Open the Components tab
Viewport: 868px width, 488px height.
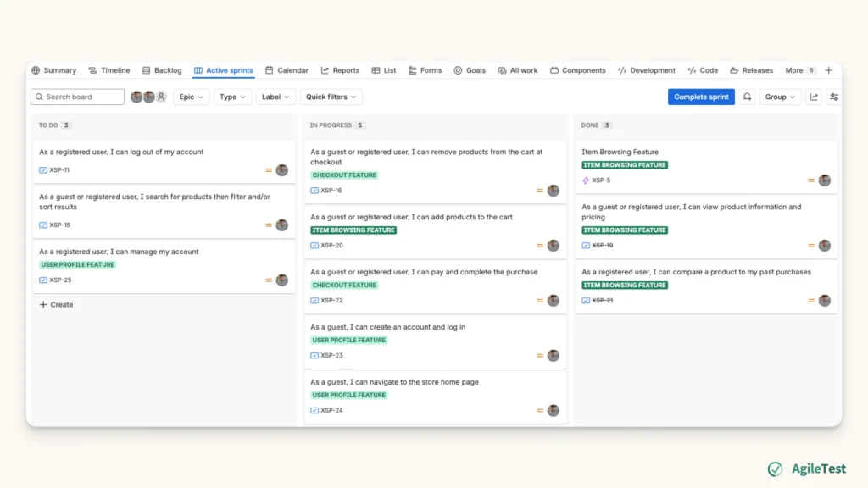click(578, 70)
